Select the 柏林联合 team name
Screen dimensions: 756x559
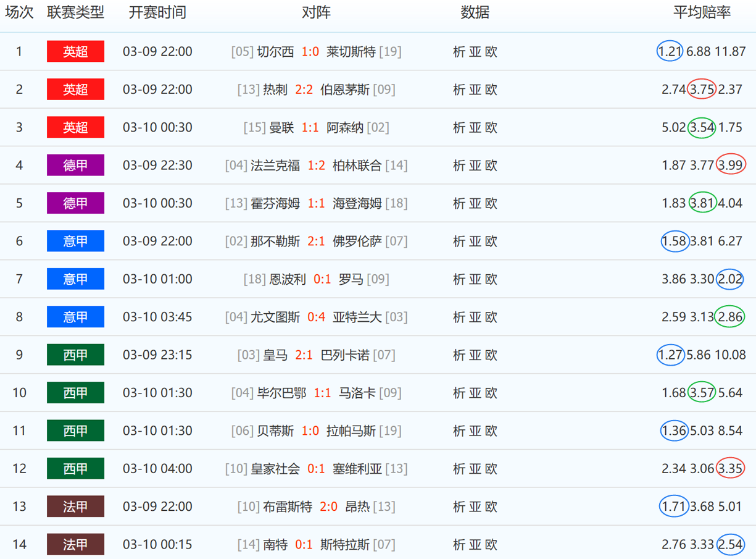(x=357, y=166)
